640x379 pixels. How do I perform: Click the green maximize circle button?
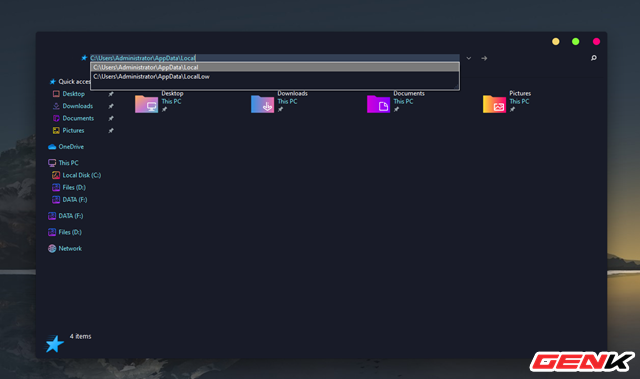(x=576, y=42)
